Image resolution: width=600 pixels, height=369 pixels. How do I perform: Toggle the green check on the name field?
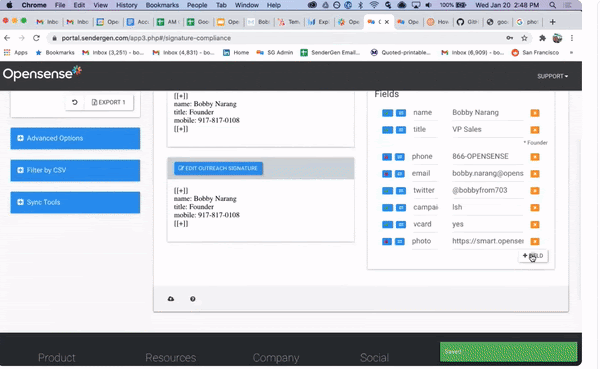[387, 113]
